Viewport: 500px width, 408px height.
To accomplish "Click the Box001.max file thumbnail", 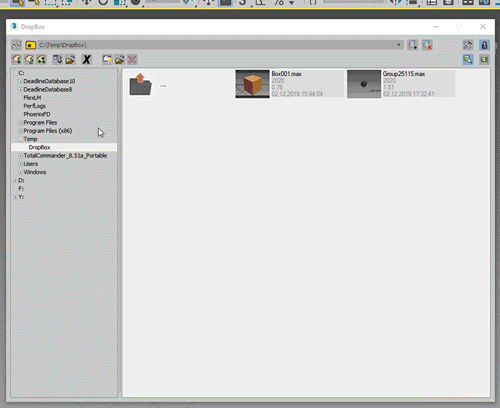I will click(252, 84).
